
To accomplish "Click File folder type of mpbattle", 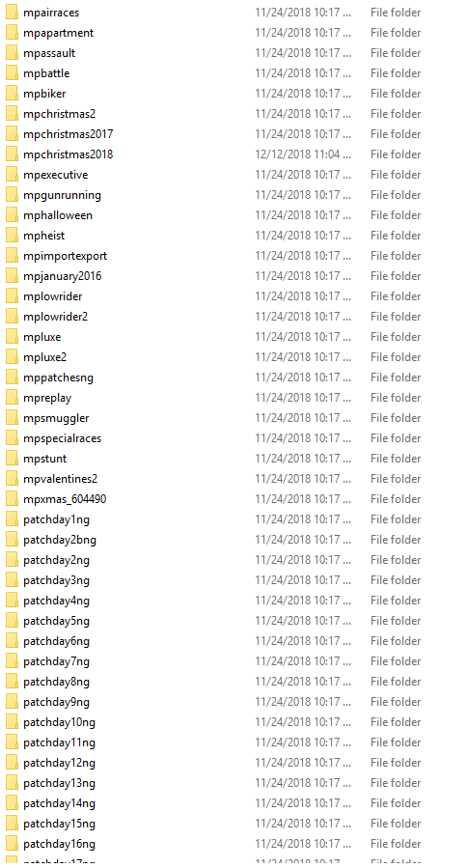I will click(396, 73).
